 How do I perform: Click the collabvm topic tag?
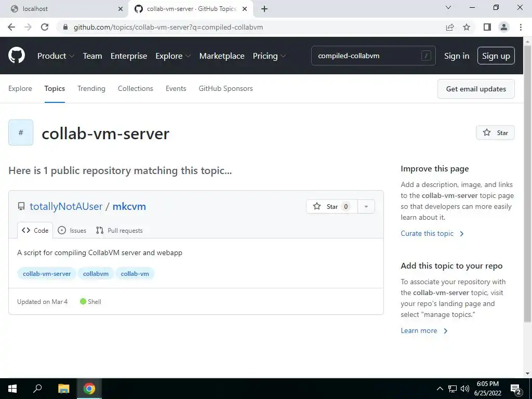pyautogui.click(x=96, y=273)
